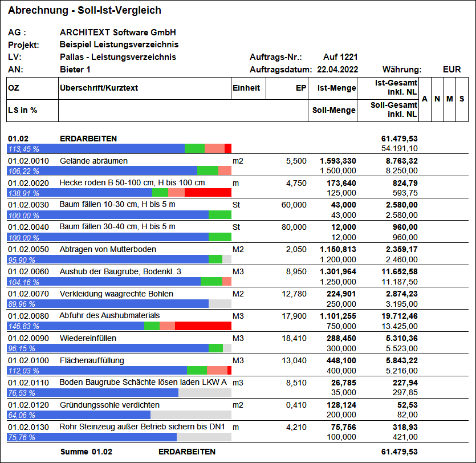Click the 64,06 % progress bar
The width and height of the screenshot is (476, 463).
pyautogui.click(x=119, y=415)
